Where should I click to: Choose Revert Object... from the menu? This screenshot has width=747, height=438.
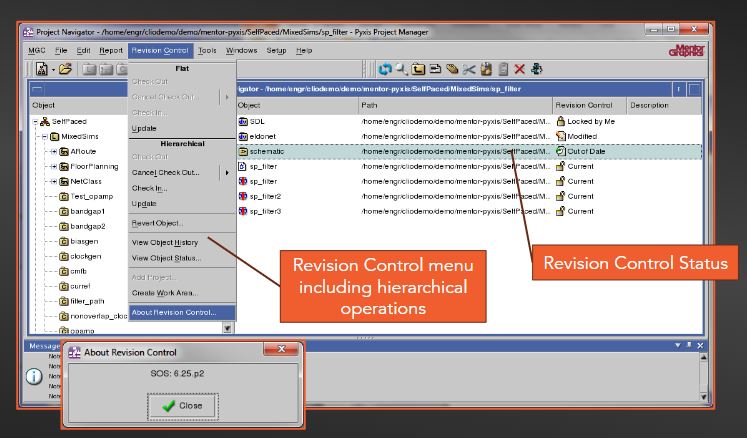(182, 223)
